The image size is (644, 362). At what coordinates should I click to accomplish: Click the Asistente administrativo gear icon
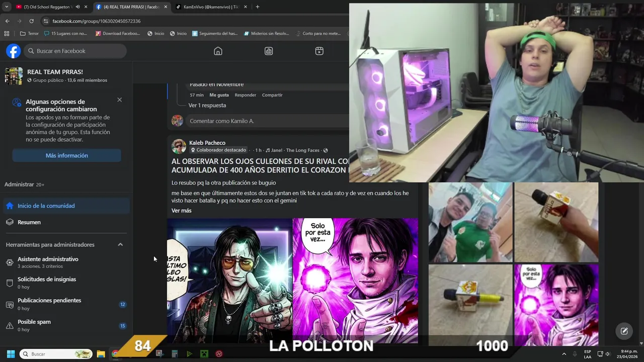point(10,262)
